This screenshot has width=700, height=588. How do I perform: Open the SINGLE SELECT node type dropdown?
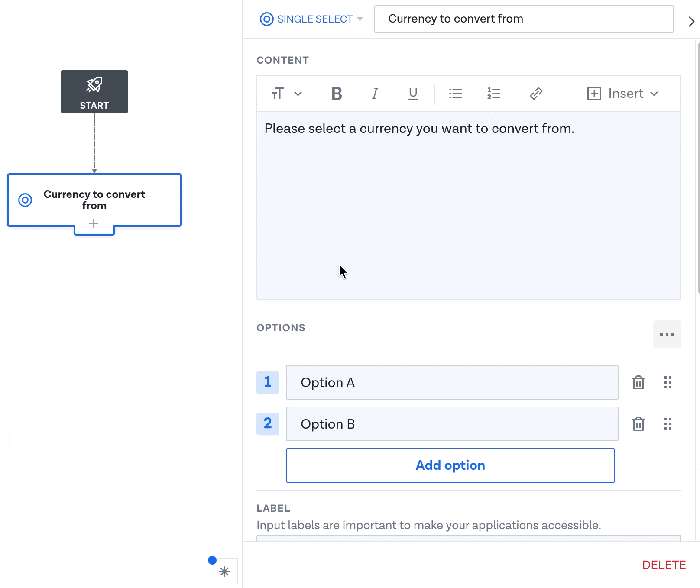tap(311, 19)
